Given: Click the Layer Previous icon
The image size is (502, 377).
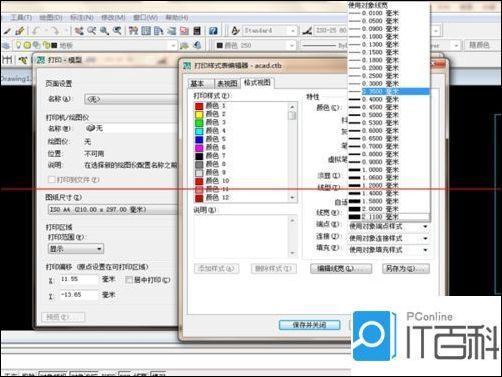Looking at the screenshot, I should 197,45.
